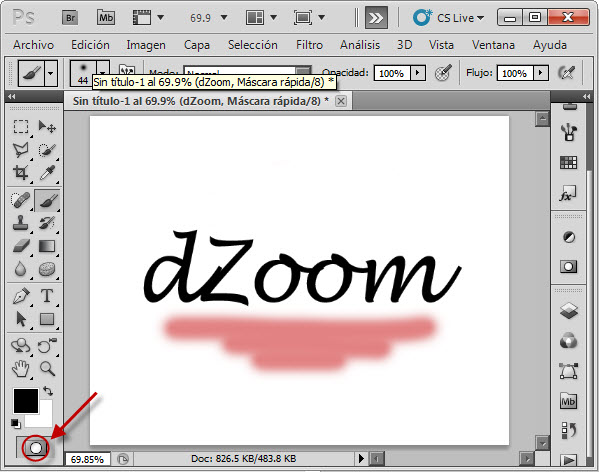This screenshot has height=472, width=599.
Task: Select the Spot Healing Brush tool
Action: pyautogui.click(x=21, y=200)
